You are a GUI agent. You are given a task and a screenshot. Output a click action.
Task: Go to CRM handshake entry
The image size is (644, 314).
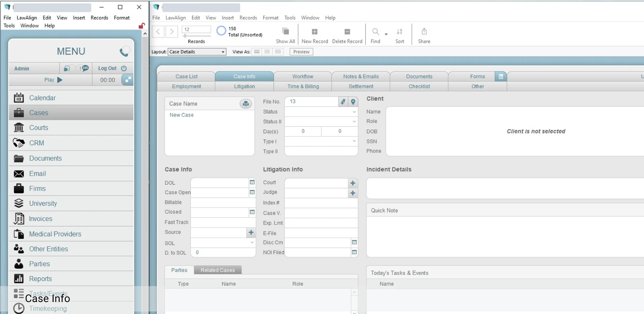point(71,143)
